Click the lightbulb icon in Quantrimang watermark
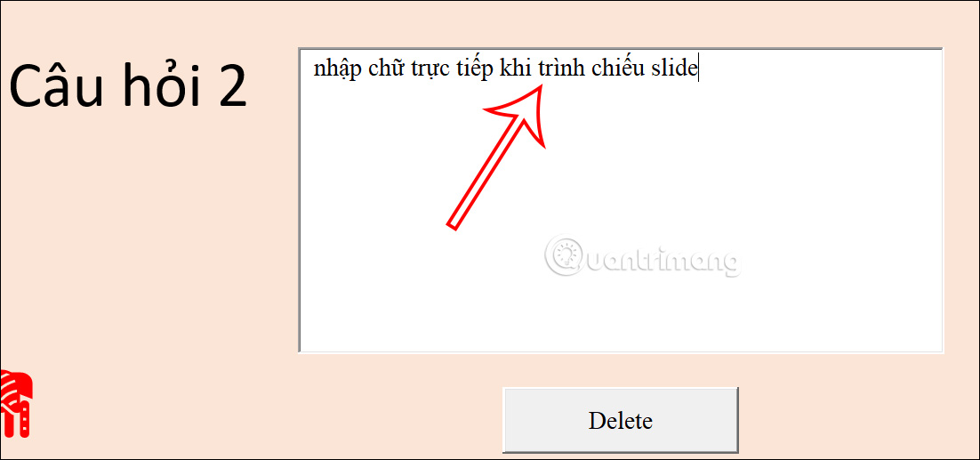 565,255
